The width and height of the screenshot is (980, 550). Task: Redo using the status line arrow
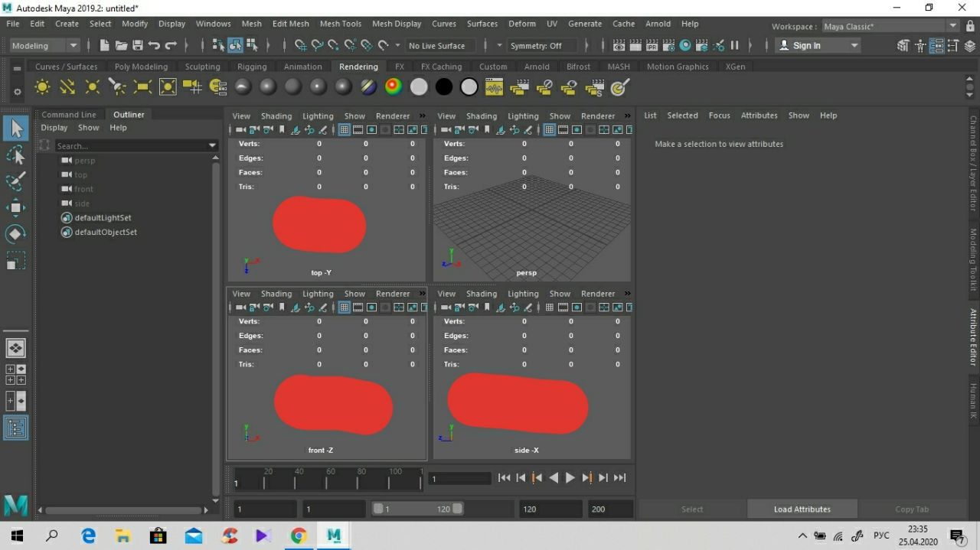point(171,46)
